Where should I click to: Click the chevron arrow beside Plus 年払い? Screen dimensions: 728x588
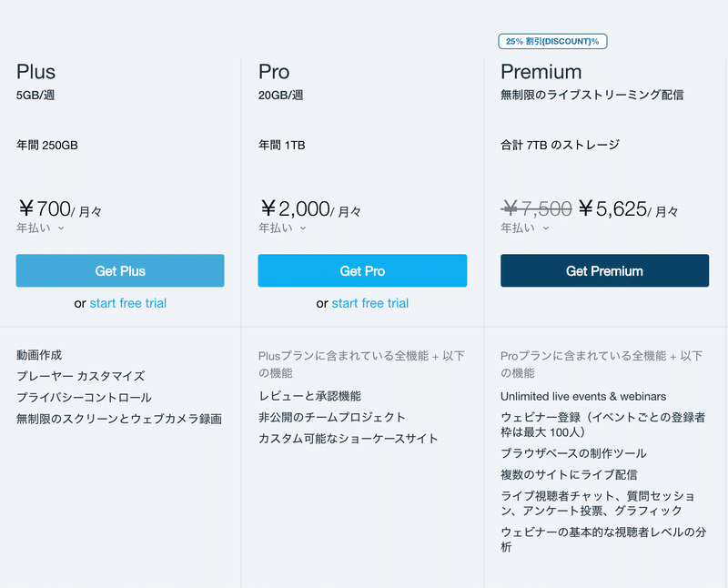[61, 228]
